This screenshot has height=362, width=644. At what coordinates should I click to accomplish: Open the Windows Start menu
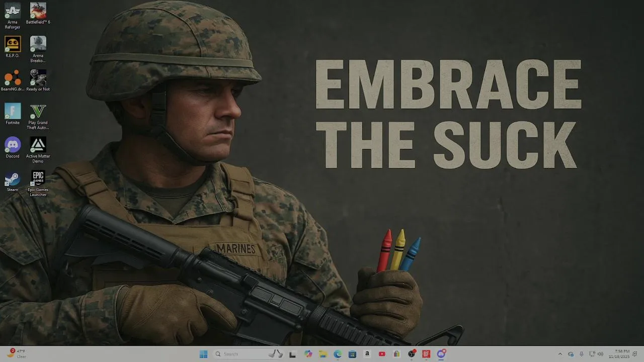[203, 354]
